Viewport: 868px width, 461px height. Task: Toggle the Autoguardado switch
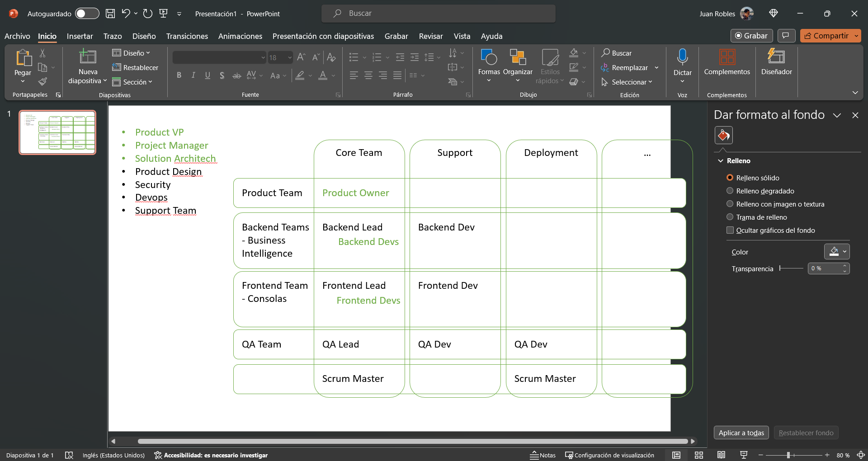coord(87,14)
